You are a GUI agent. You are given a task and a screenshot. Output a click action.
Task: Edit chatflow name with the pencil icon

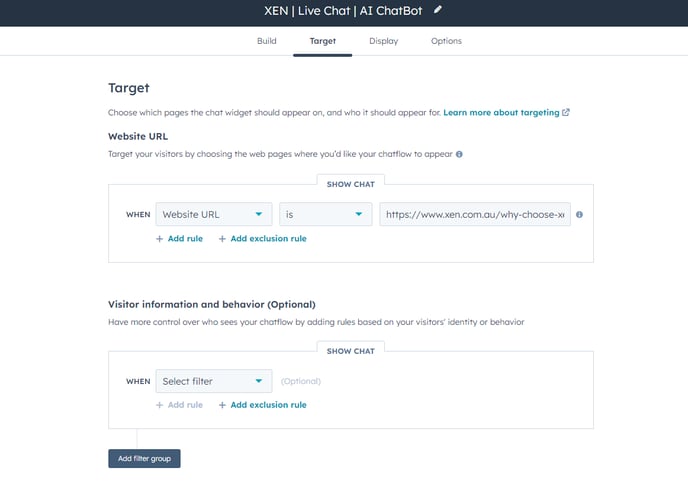coord(437,10)
